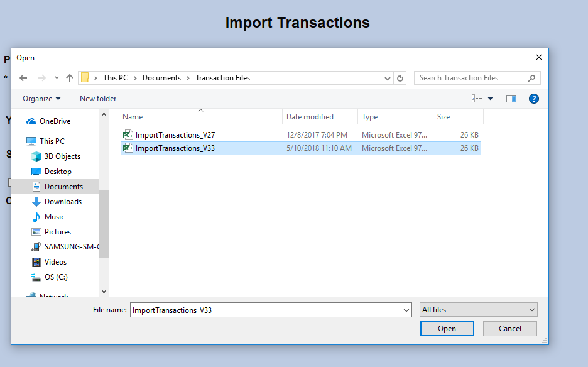Toggle the preview pane
Viewport: 588px width, 367px height.
pos(511,99)
